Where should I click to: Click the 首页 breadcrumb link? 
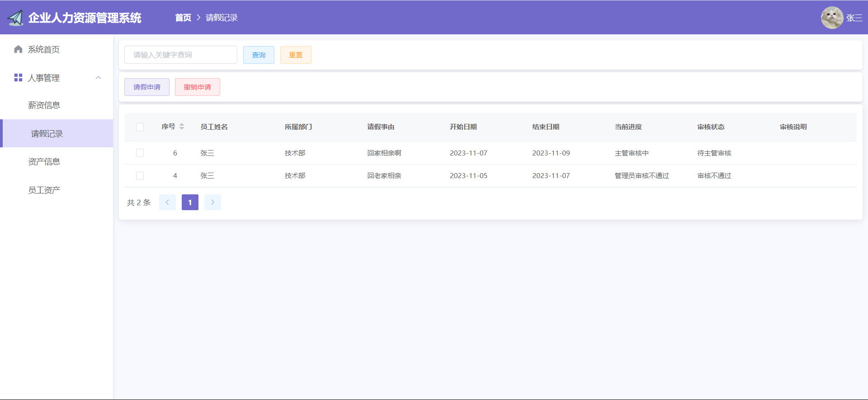pos(183,18)
